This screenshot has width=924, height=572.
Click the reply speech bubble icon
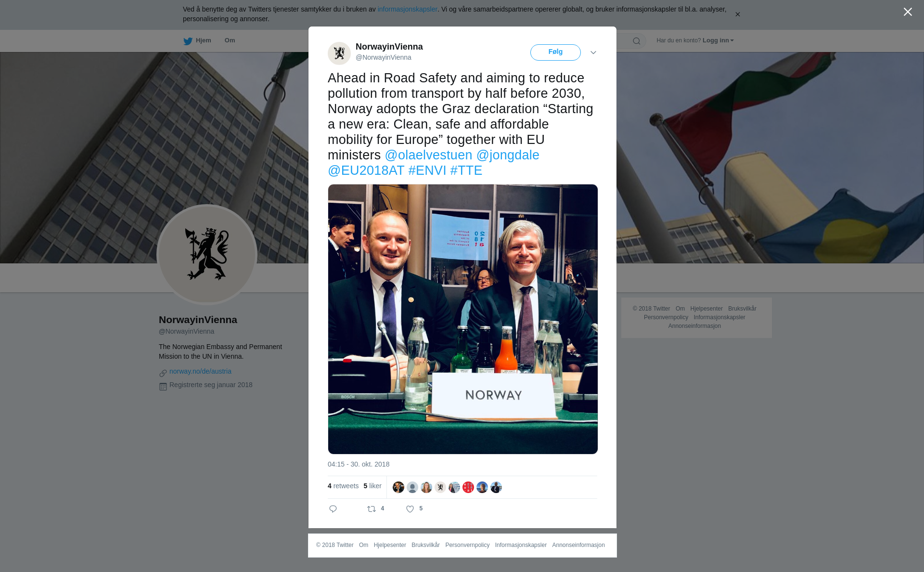333,509
